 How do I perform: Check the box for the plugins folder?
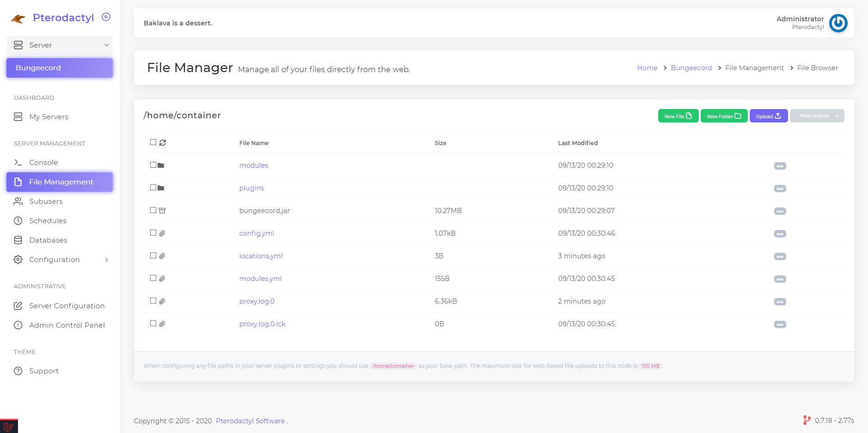pos(153,188)
